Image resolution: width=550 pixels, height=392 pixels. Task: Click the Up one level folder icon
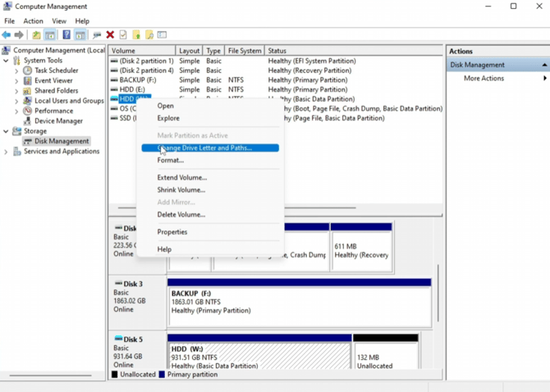coord(36,35)
